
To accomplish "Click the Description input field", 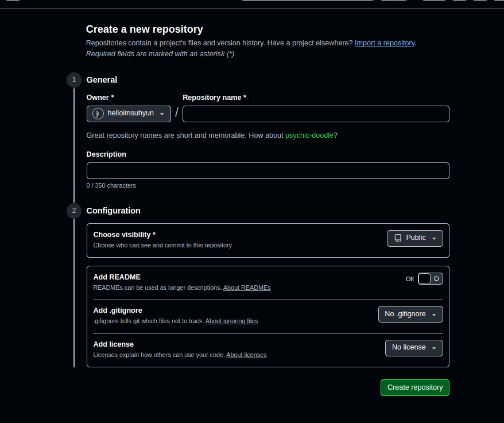I will 267,170.
